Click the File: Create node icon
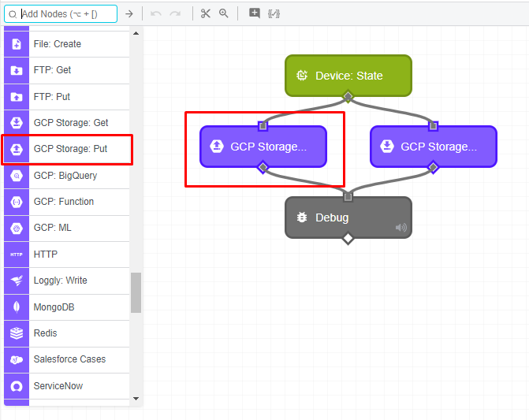The height and width of the screenshot is (420, 529). click(17, 44)
